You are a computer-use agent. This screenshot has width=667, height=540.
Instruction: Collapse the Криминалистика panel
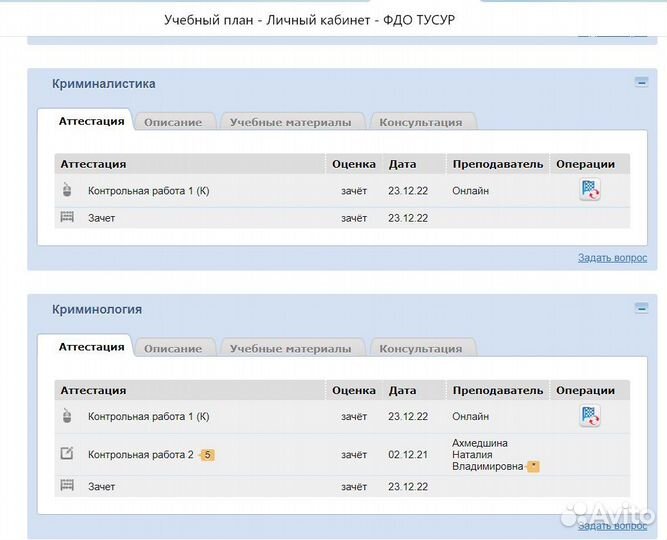(x=641, y=83)
